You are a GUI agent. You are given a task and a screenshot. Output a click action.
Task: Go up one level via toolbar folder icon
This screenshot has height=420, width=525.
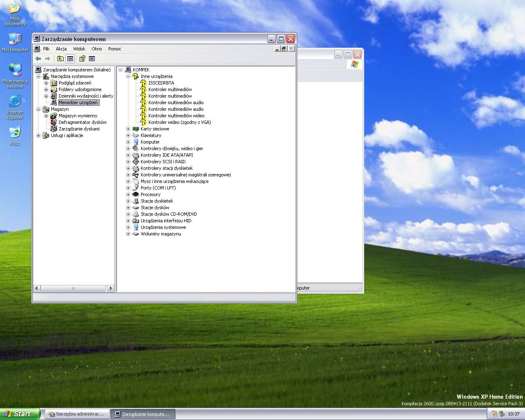[x=60, y=59]
